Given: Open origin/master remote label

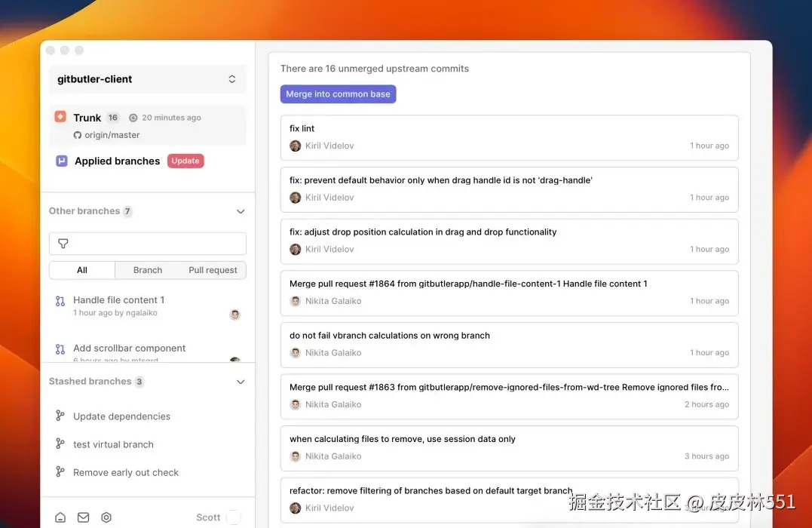Looking at the screenshot, I should click(112, 135).
